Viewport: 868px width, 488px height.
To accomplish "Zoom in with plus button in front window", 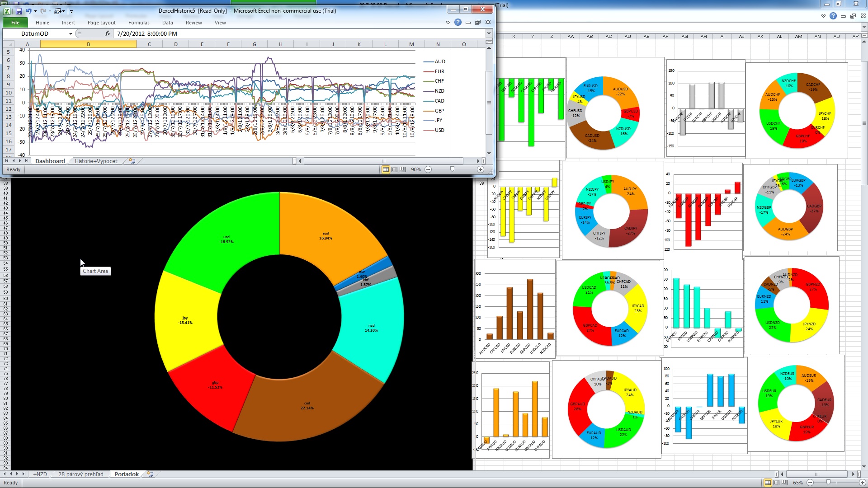I will click(481, 169).
